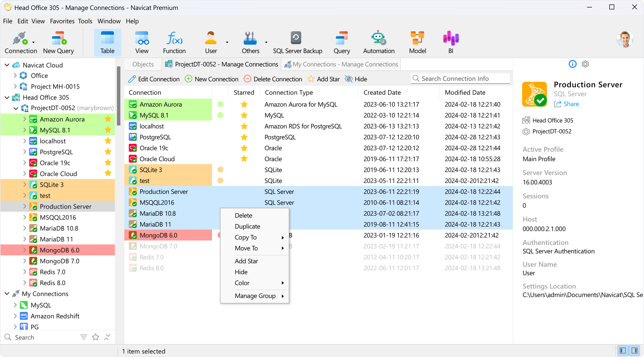Open the Connection button dropdown arrow
The width and height of the screenshot is (644, 357).
click(33, 42)
